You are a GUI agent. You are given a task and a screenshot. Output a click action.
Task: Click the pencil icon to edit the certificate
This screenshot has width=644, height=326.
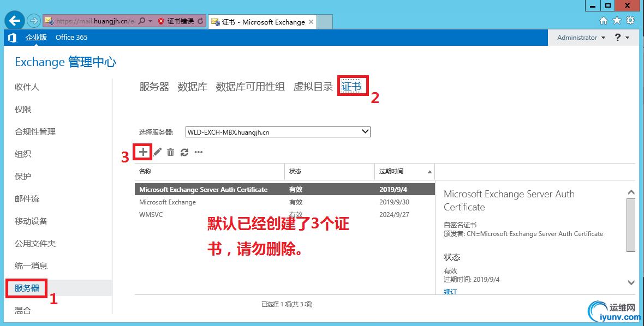[157, 152]
